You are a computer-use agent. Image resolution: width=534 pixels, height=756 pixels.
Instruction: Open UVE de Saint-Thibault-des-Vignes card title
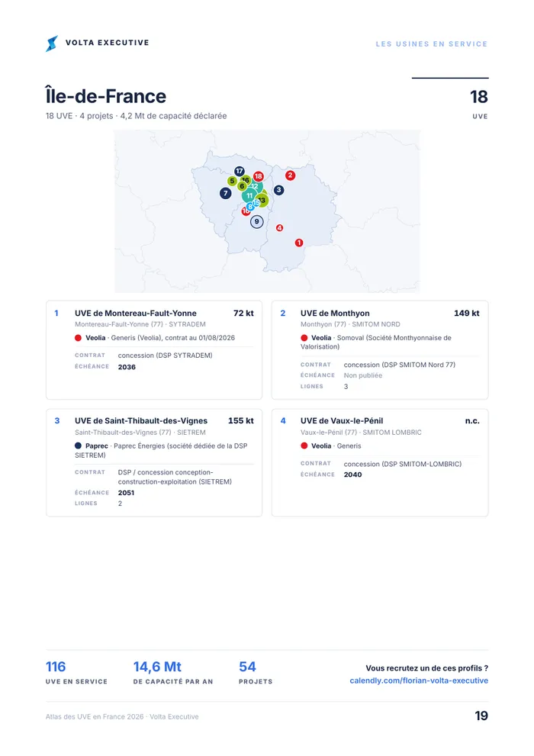point(141,421)
